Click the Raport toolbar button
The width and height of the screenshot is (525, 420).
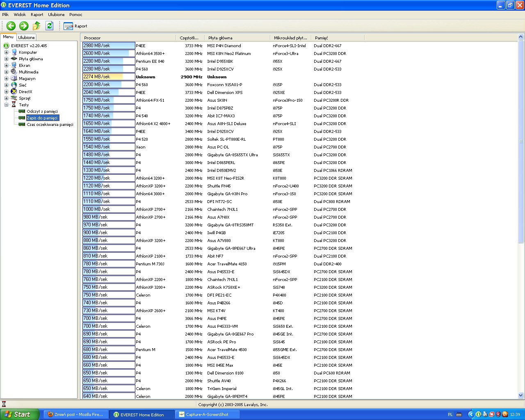point(75,26)
